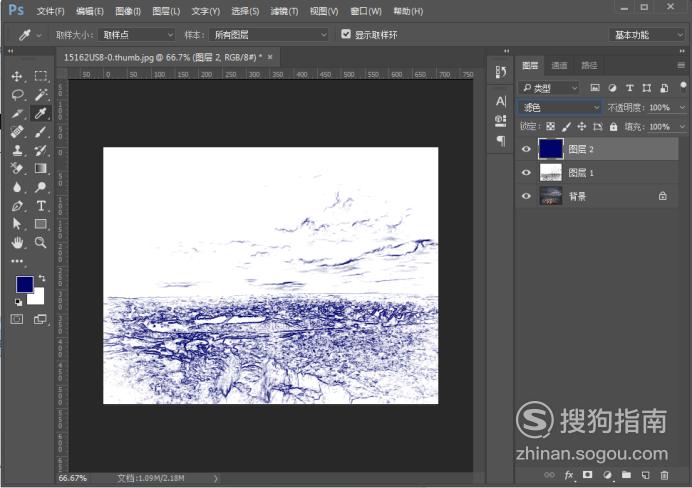This screenshot has width=692, height=488.
Task: Open the blend mode 滤色 dropdown
Action: point(560,107)
